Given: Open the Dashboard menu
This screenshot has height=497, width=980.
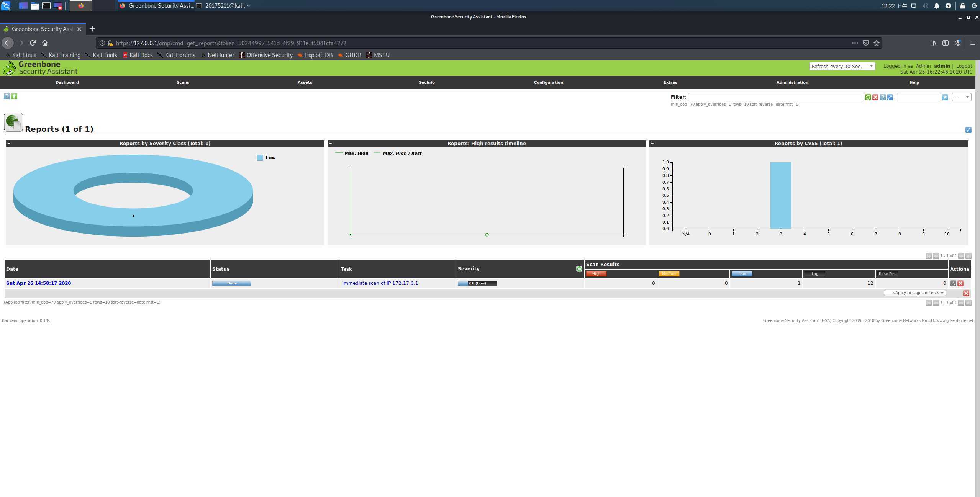Looking at the screenshot, I should [67, 82].
